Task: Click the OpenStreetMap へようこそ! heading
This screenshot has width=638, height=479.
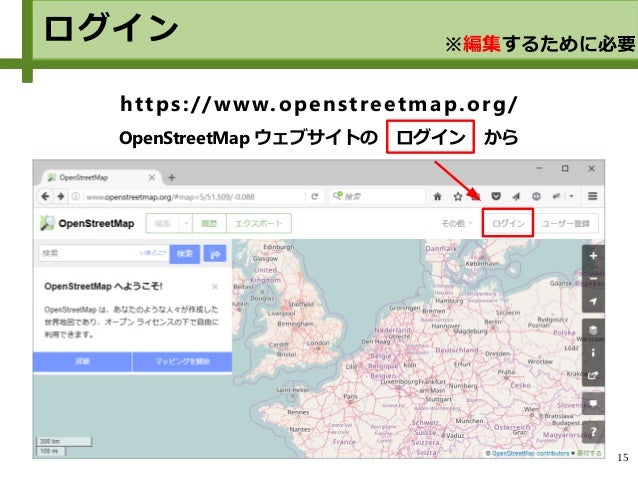Action: pos(103,287)
